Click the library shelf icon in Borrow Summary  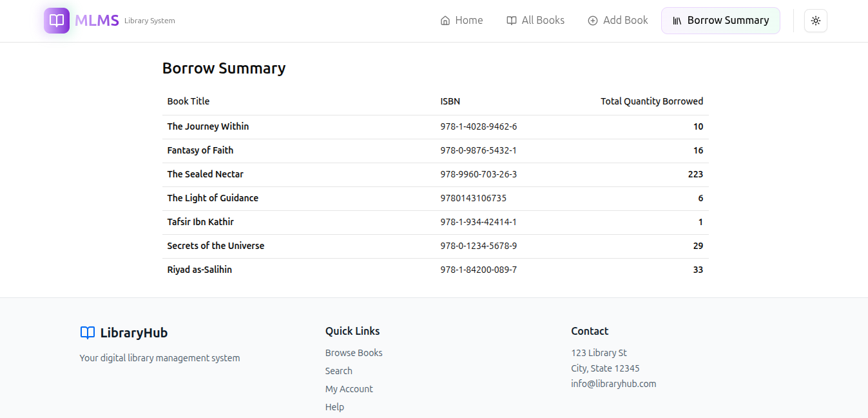677,21
